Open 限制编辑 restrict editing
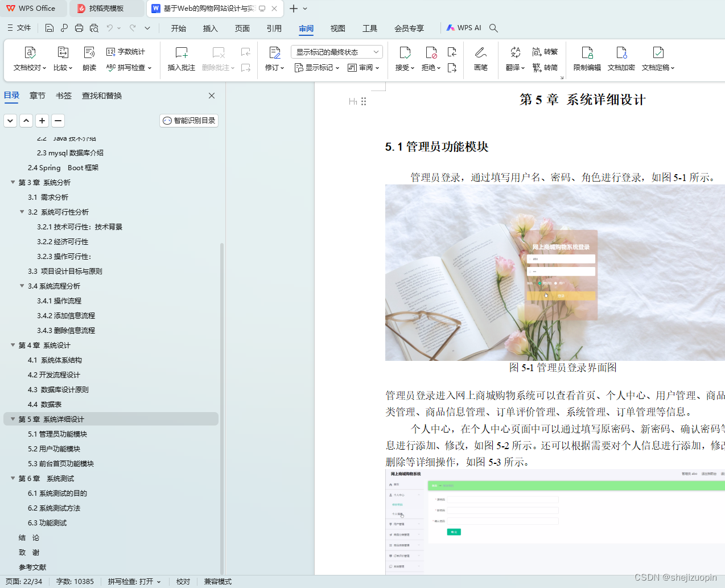Screen dimensions: 725x588 [587, 59]
